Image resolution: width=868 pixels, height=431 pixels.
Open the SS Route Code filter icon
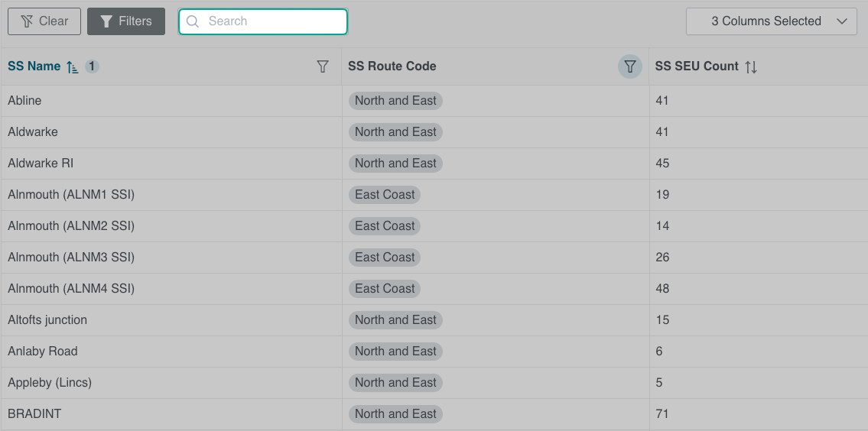(629, 66)
